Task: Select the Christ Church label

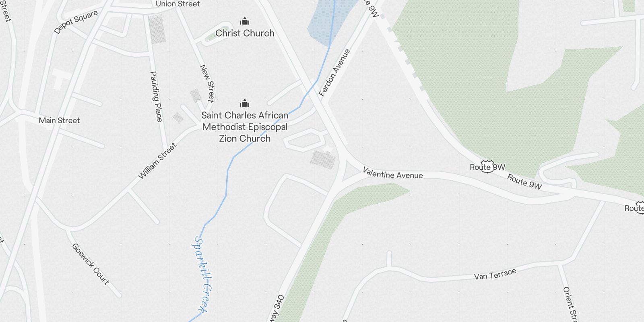Action: 245,33
